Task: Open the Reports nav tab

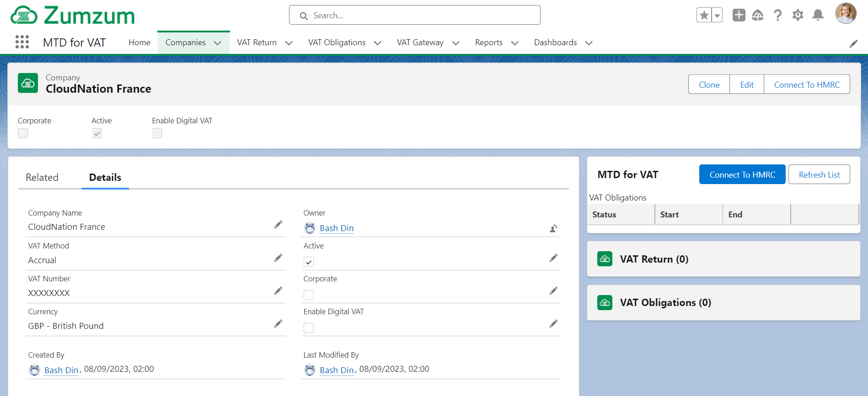Action: pyautogui.click(x=489, y=42)
